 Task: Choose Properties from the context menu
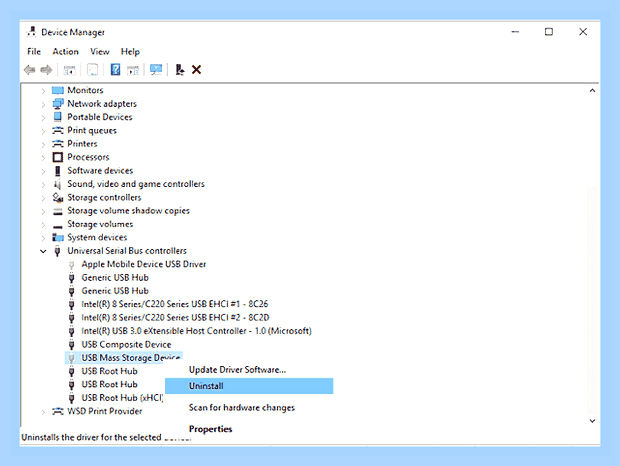pos(210,429)
